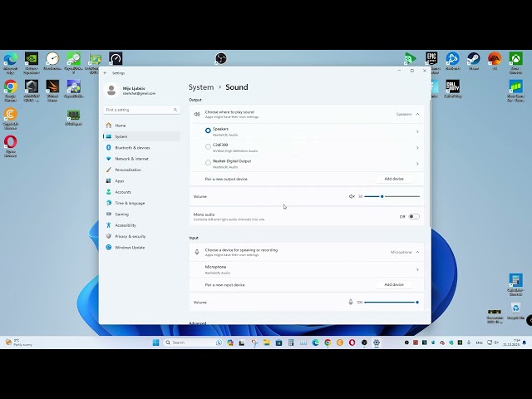Viewport: 532px width, 399px height.
Task: Mute the microphone using its volume icon
Action: click(x=351, y=302)
